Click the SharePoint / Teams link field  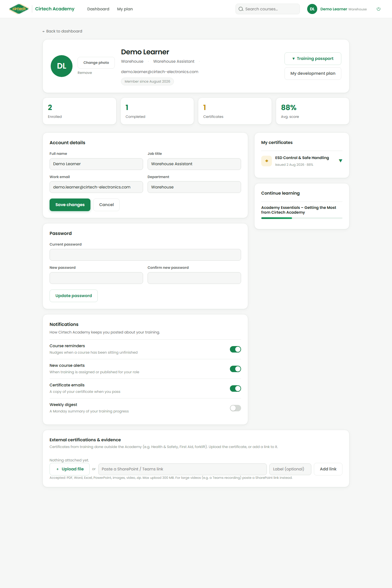[x=183, y=469]
